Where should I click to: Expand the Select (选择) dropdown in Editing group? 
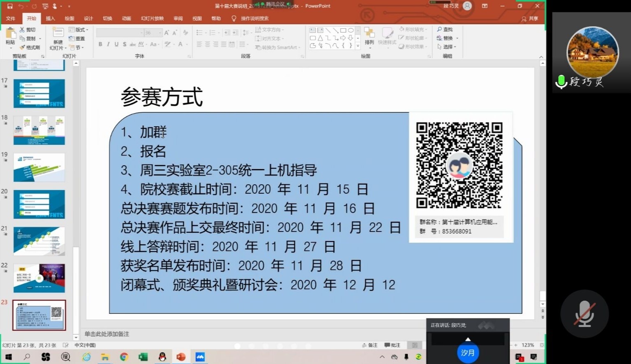pos(447,47)
